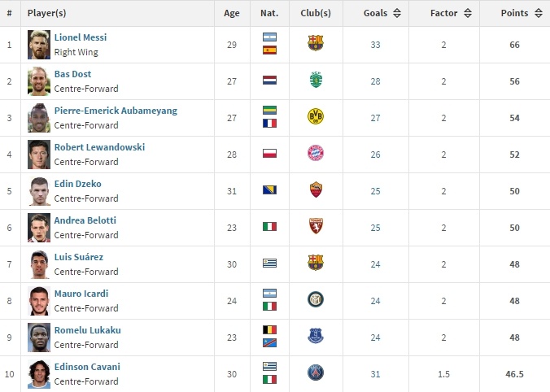Click Luis Suárez's goal count of 24
Screen dimensions: 550x392
click(375, 264)
